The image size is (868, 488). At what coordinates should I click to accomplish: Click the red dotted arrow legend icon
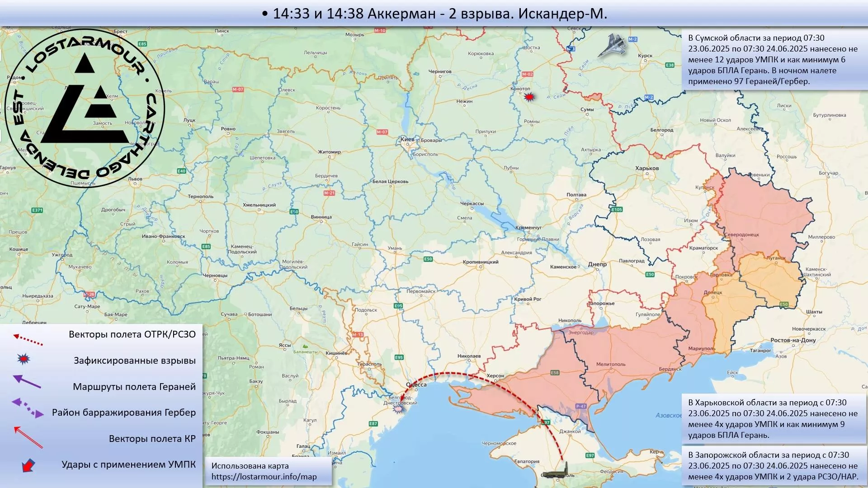[28, 340]
